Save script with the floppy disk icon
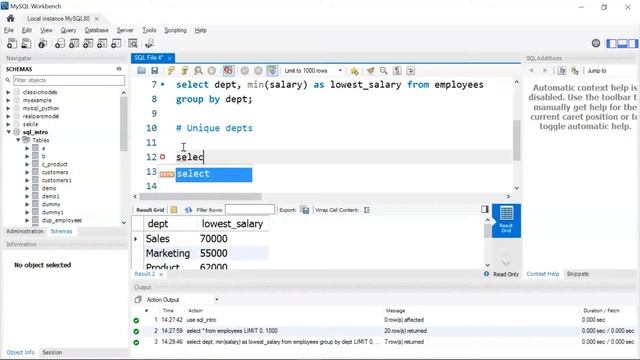The width and height of the screenshot is (640, 360). click(154, 71)
